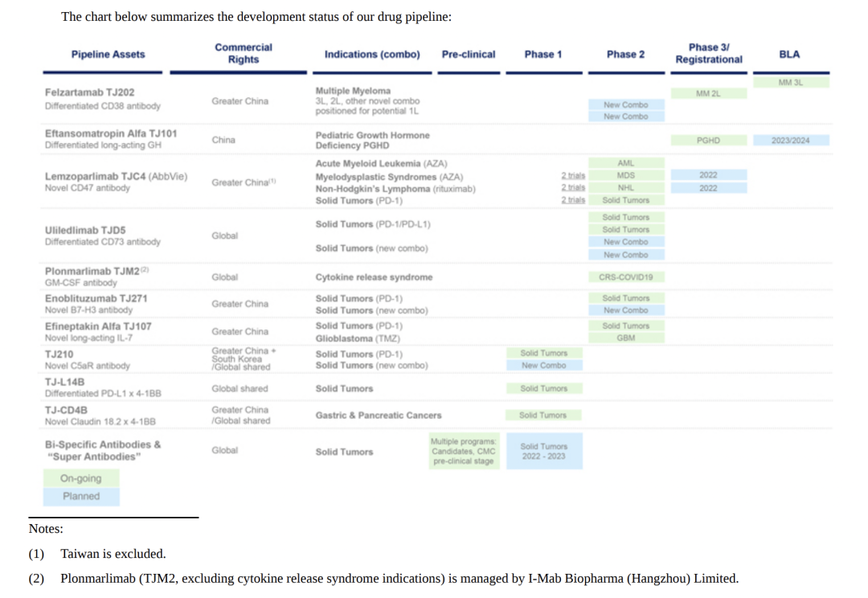Select the Lemzoparlimab TJC4 (AbbVie) asset name

coord(116,177)
